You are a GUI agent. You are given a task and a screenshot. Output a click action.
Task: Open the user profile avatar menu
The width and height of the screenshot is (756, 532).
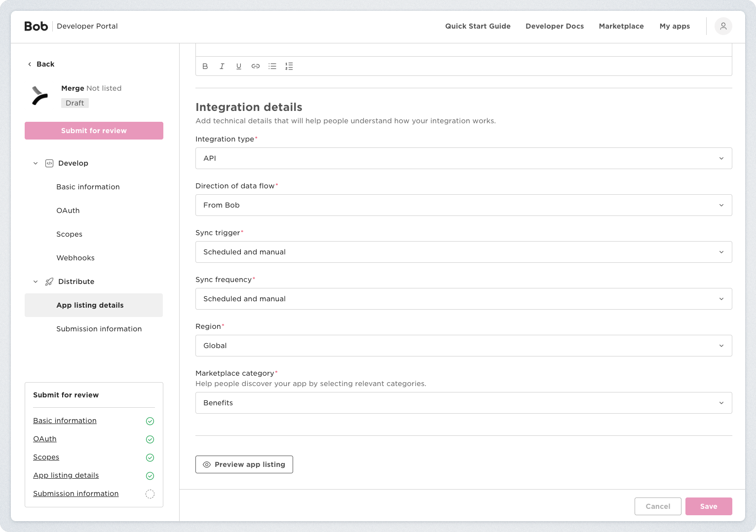click(x=723, y=26)
